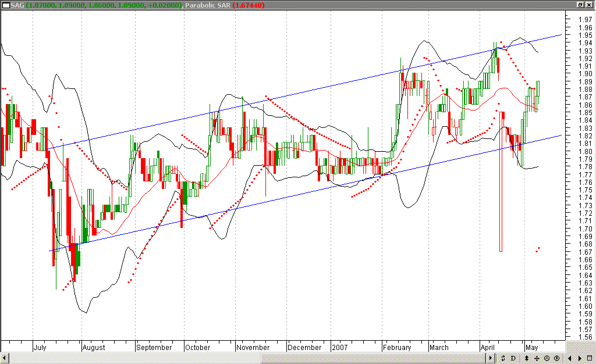Screen dimensions: 596x364
Task: Restore the chart window with the restore button
Action: click(580, 5)
